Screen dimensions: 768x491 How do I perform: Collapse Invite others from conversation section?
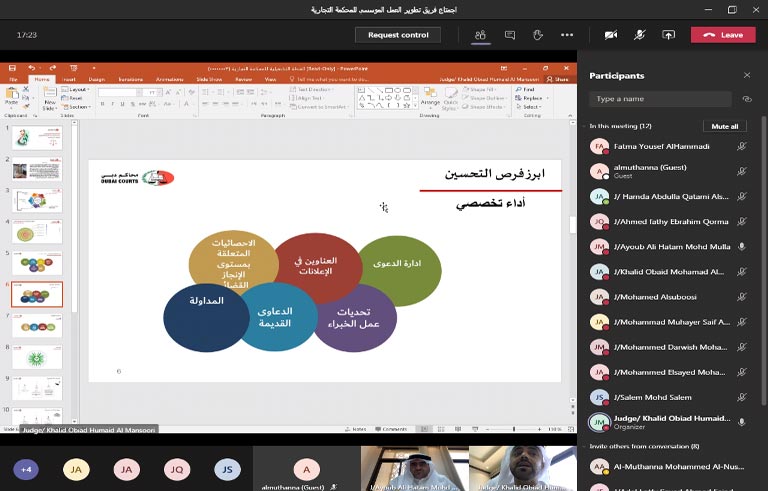(584, 446)
